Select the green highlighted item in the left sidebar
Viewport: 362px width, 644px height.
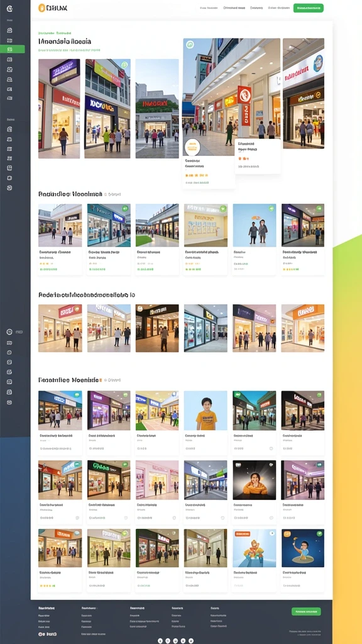click(13, 49)
